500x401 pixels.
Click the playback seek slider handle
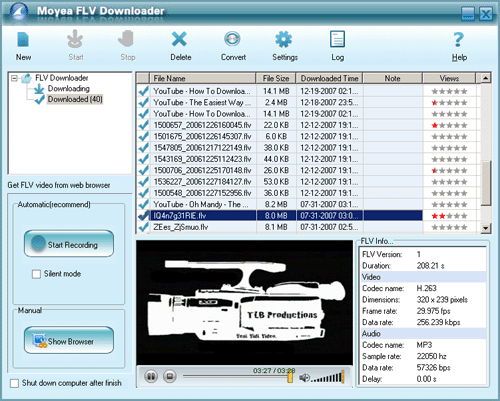290,377
